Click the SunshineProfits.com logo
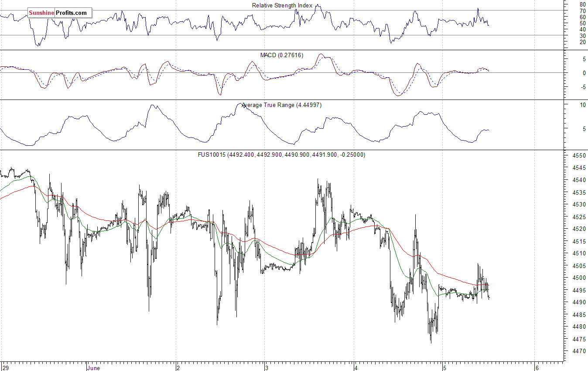The height and width of the screenshot is (371, 588). click(60, 13)
